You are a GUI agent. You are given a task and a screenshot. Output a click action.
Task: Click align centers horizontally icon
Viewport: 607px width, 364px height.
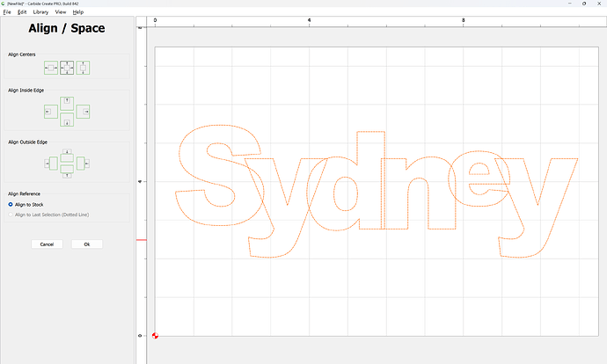coord(50,68)
